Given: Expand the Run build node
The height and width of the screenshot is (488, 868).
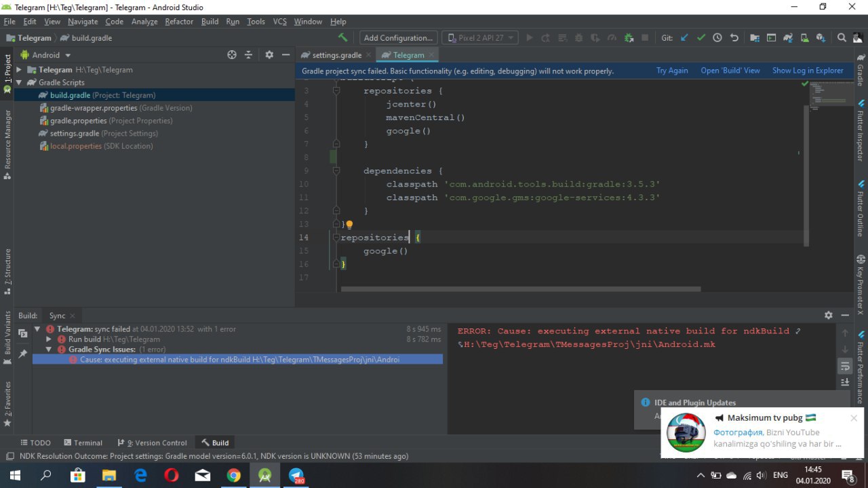Looking at the screenshot, I should tap(49, 339).
